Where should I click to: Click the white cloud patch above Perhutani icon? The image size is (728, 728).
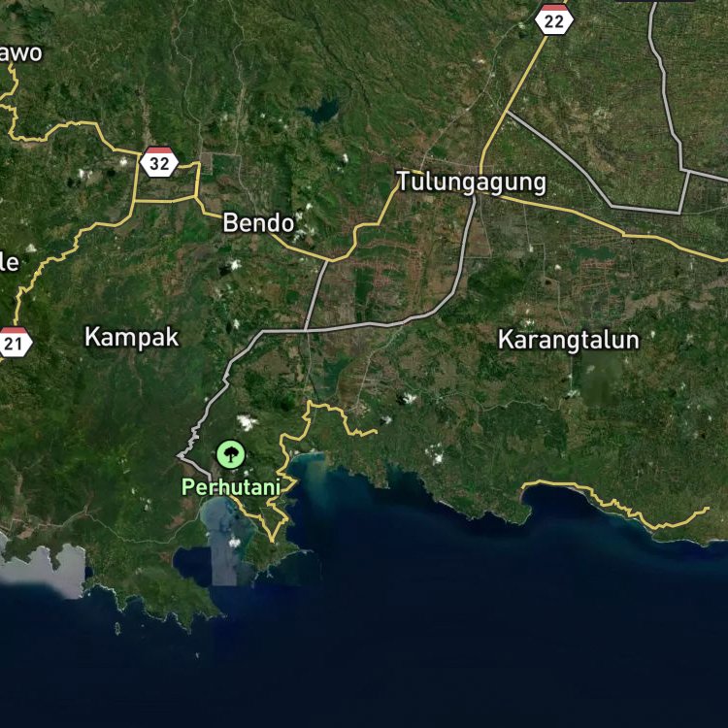coord(247,422)
